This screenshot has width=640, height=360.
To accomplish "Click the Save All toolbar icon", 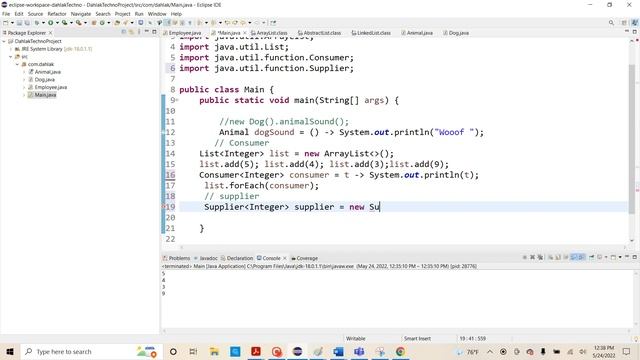I will coord(27,23).
